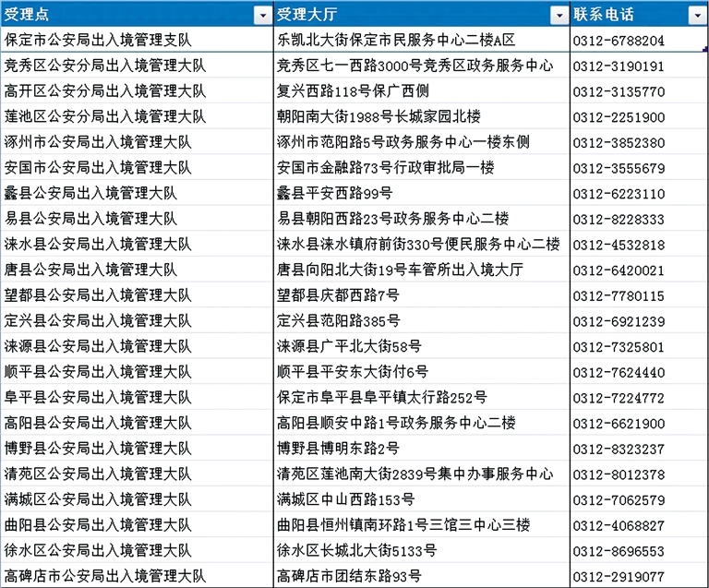Click address 徐水区长城北大街5133号

356,550
